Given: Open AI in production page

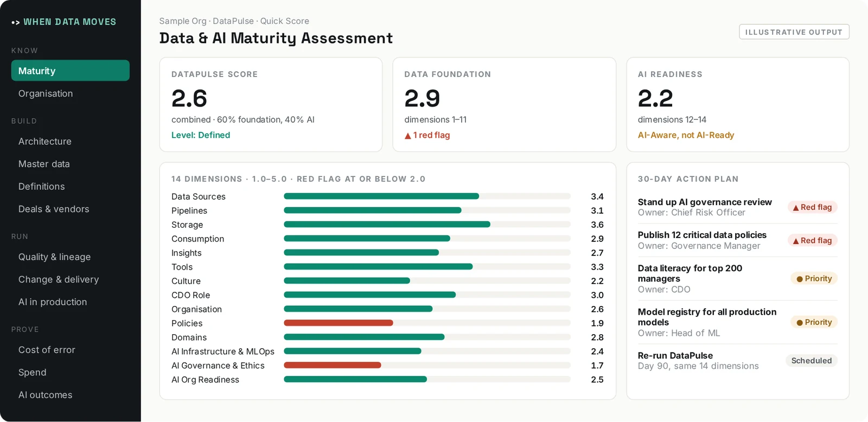Looking at the screenshot, I should [x=53, y=302].
